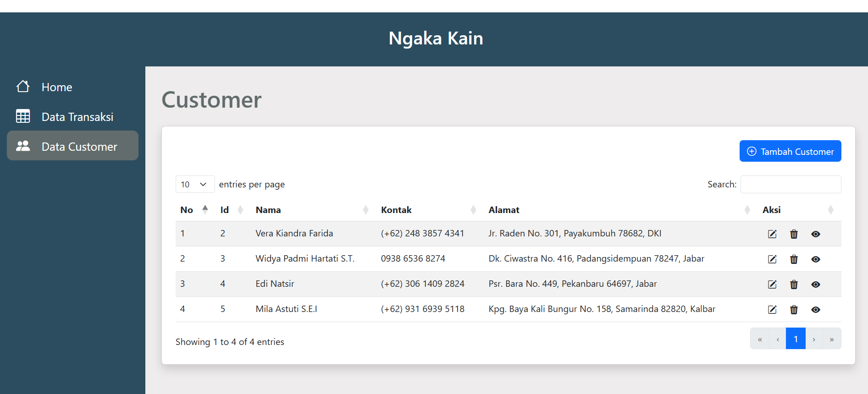Click the name Widya Padmi Hartati S.T.

tap(305, 259)
